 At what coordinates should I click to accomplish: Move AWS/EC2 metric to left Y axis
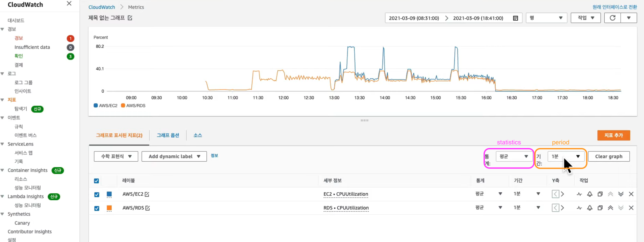pos(555,194)
